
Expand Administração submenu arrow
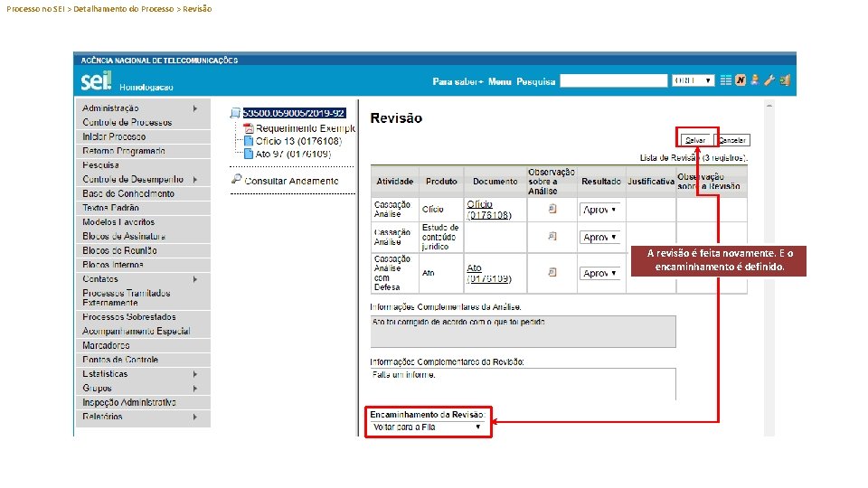coord(195,108)
